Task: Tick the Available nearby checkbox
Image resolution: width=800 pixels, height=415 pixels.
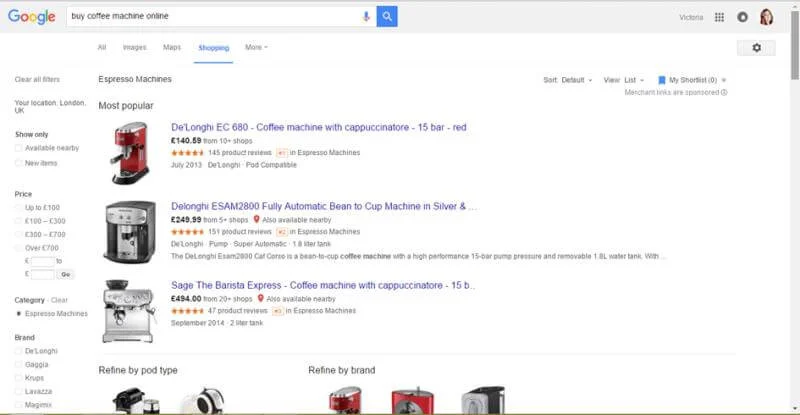Action: coord(19,148)
